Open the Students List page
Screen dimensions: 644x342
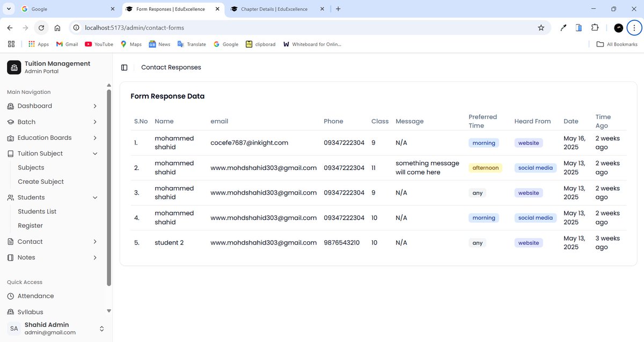[36, 211]
